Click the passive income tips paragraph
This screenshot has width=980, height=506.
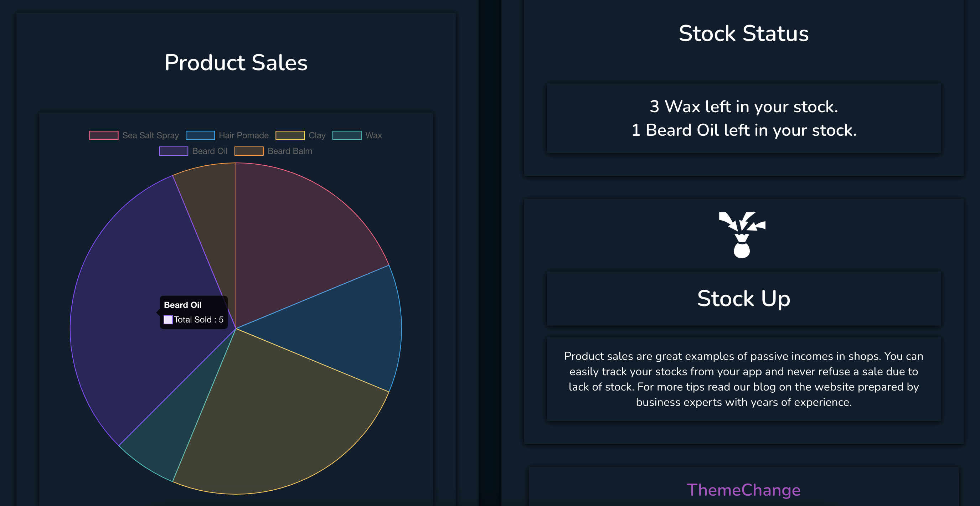coord(744,379)
